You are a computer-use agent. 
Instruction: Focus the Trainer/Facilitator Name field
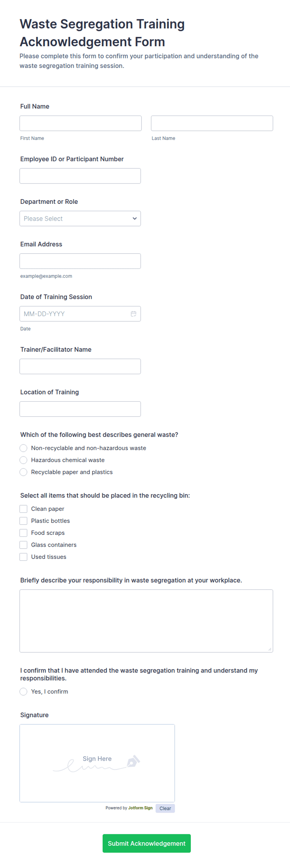coord(80,366)
